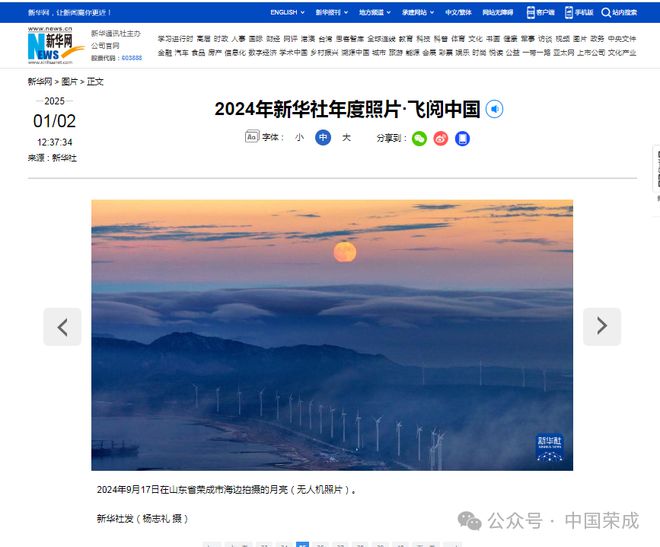Set font size to 大 (large)

tap(346, 137)
